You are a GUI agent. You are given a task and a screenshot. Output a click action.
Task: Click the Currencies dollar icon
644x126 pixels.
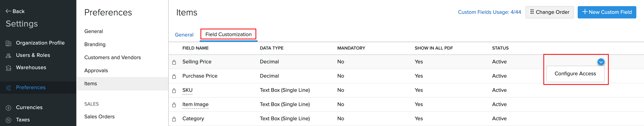(8, 108)
